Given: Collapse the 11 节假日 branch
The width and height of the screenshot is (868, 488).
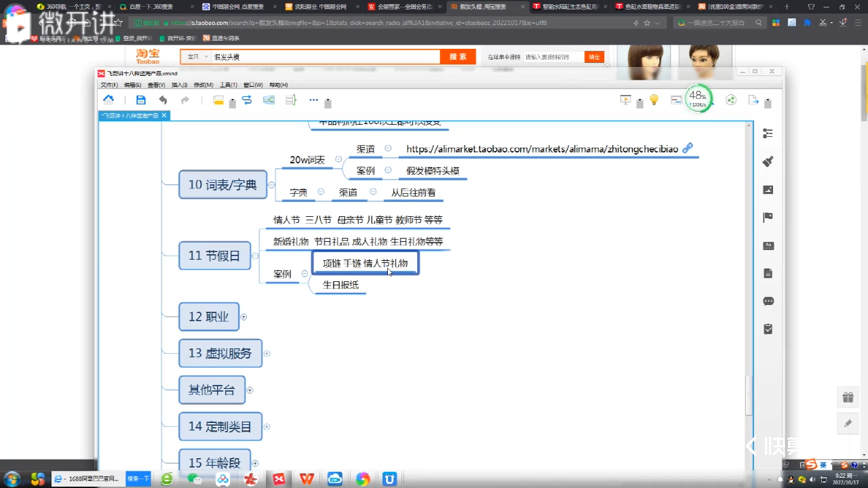Looking at the screenshot, I should tap(255, 256).
